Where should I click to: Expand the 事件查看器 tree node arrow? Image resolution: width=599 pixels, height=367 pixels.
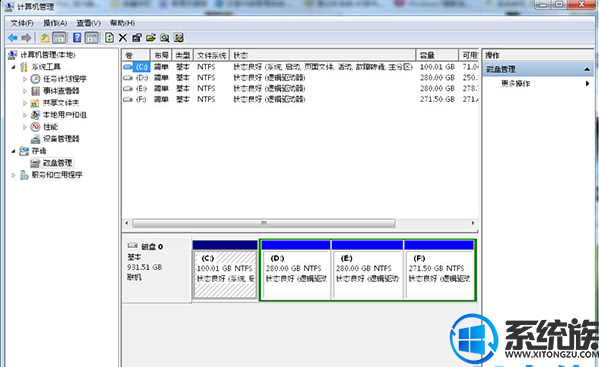pyautogui.click(x=24, y=91)
